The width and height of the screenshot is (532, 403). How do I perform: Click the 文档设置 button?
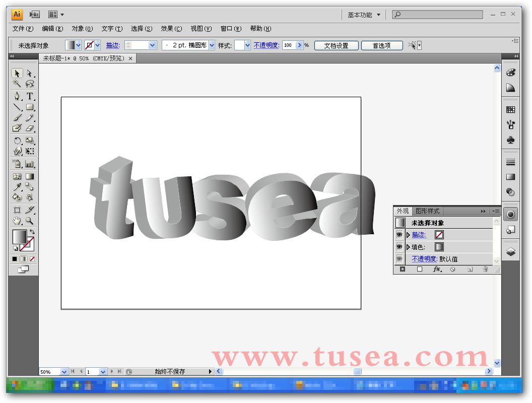click(336, 45)
